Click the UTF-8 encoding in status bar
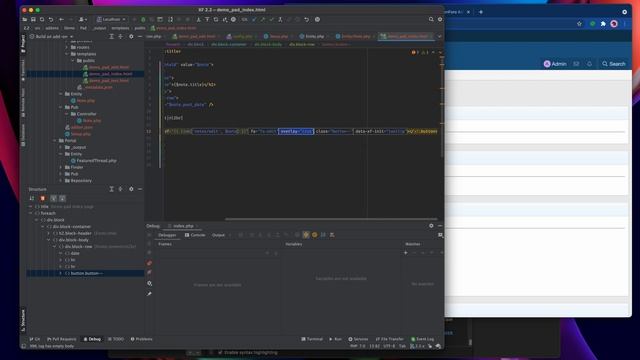The width and height of the screenshot is (640, 360). coord(389,346)
